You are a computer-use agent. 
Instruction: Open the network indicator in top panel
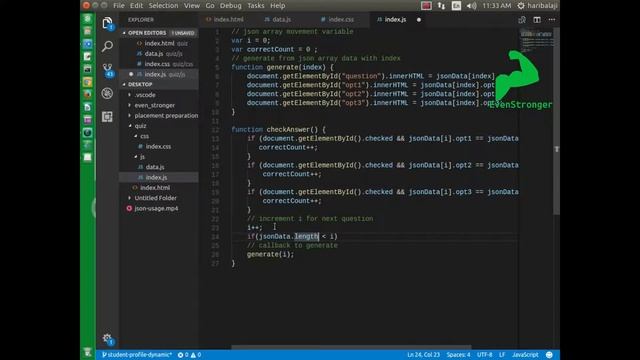[x=441, y=6]
